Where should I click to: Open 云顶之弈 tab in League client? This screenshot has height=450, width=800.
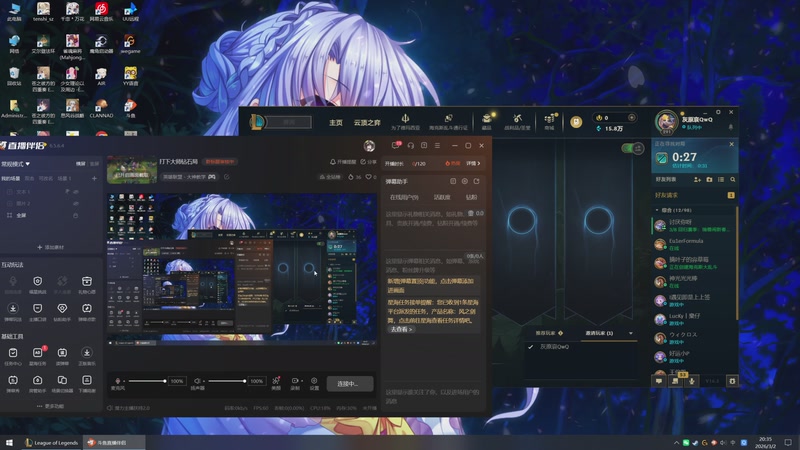[x=367, y=122]
